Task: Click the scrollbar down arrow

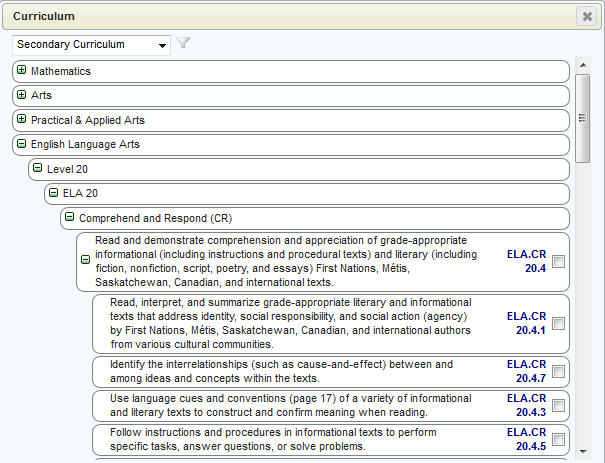Action: click(584, 454)
